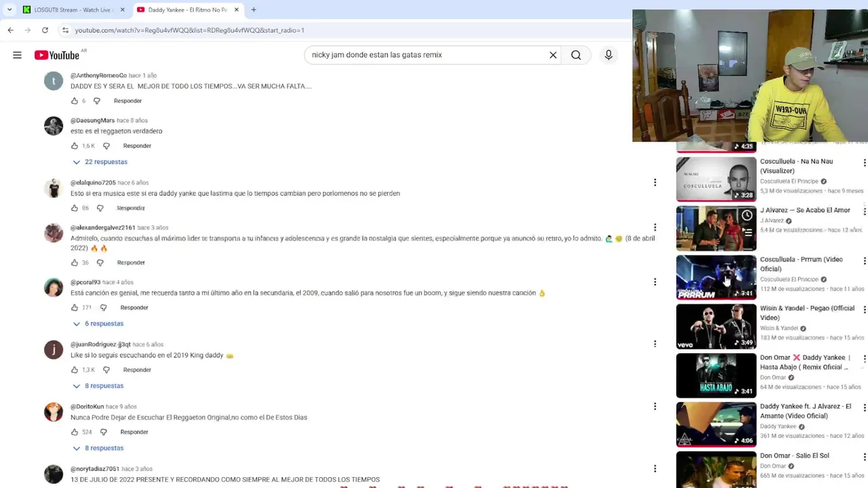The width and height of the screenshot is (868, 488).
Task: Expand the 22 respuestas replies
Action: (x=100, y=162)
